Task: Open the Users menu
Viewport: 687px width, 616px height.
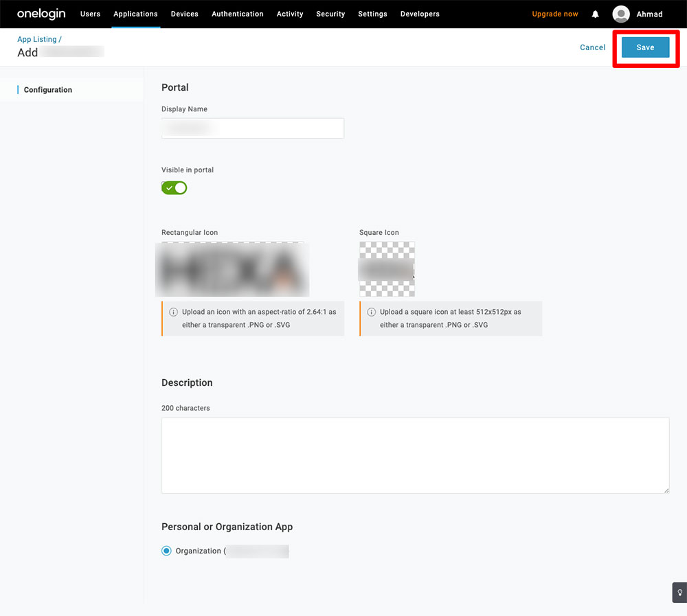Action: click(x=90, y=14)
